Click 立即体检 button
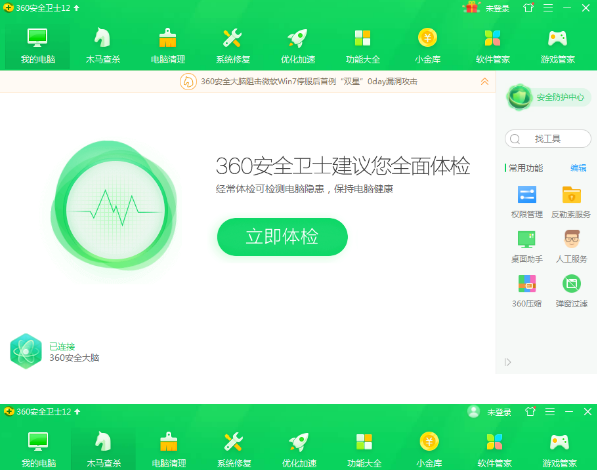Image resolution: width=597 pixels, height=470 pixels. click(x=282, y=237)
